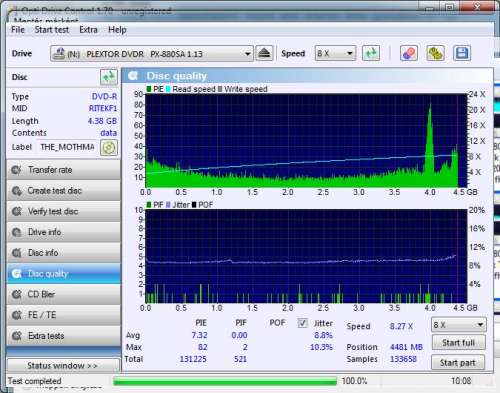500x393 pixels.
Task: Open the top Speed 8 X dropdown
Action: (335, 53)
